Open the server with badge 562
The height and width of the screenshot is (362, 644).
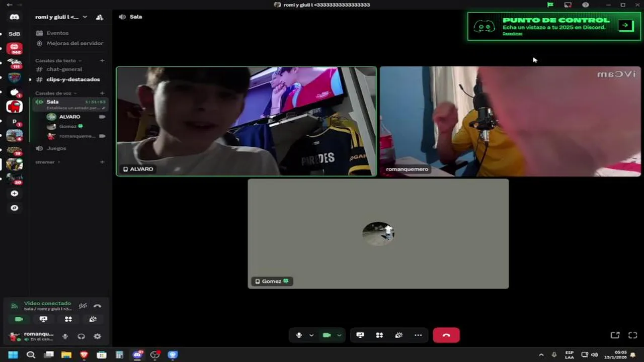click(14, 48)
